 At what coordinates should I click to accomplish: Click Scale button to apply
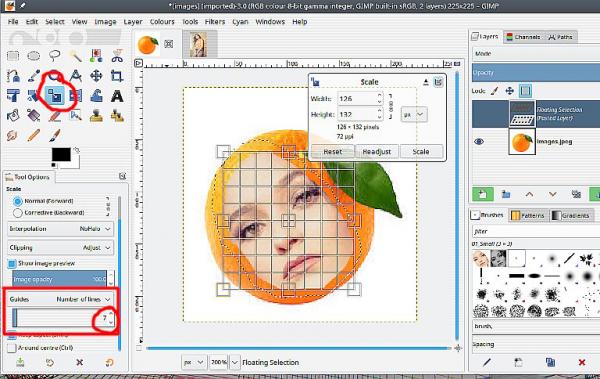(421, 152)
